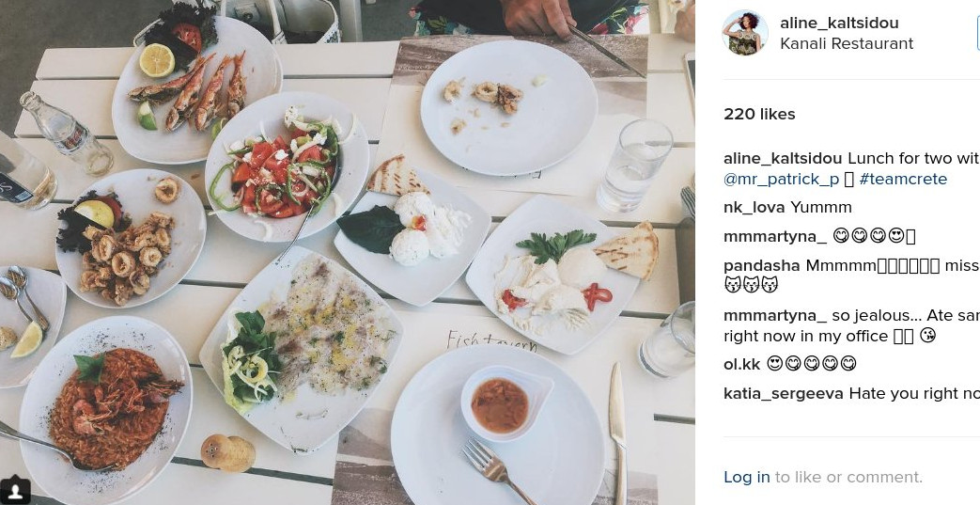Open ol.kk's profile link
980x505 pixels.
(742, 364)
